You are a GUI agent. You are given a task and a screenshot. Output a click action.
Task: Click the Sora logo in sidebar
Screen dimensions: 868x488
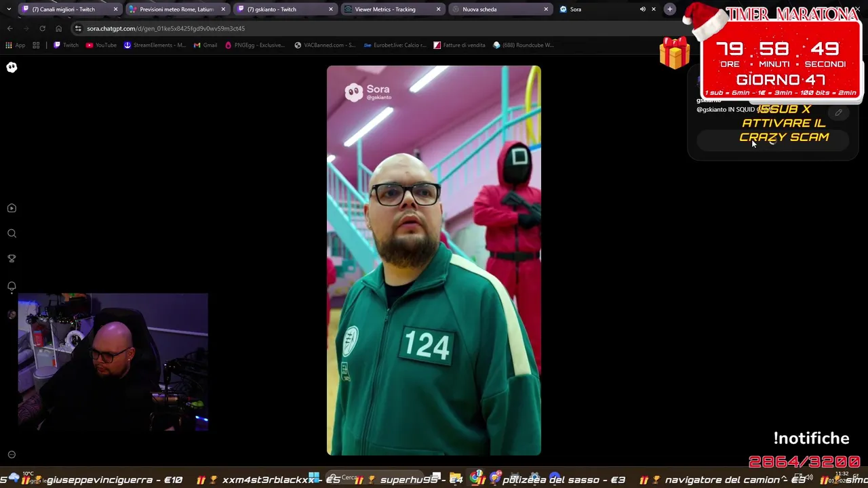[x=12, y=67]
